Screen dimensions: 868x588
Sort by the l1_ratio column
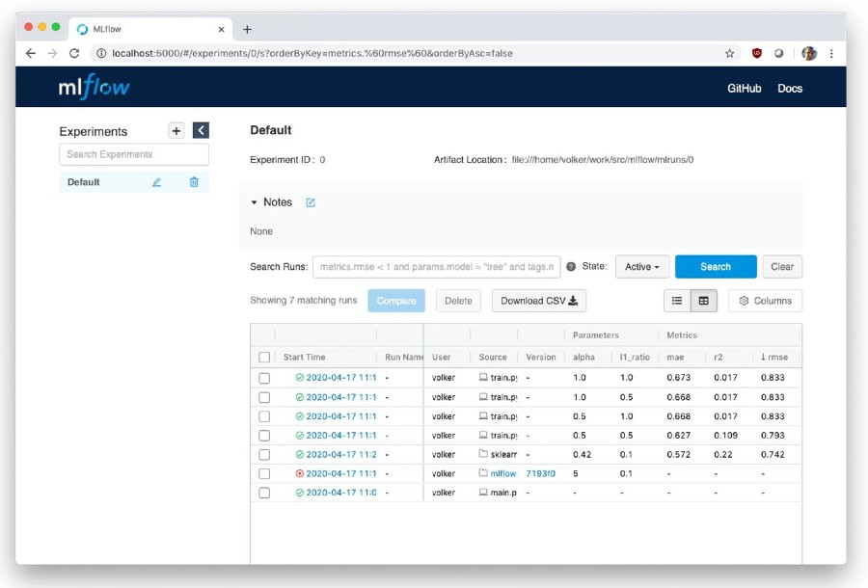[x=635, y=358]
